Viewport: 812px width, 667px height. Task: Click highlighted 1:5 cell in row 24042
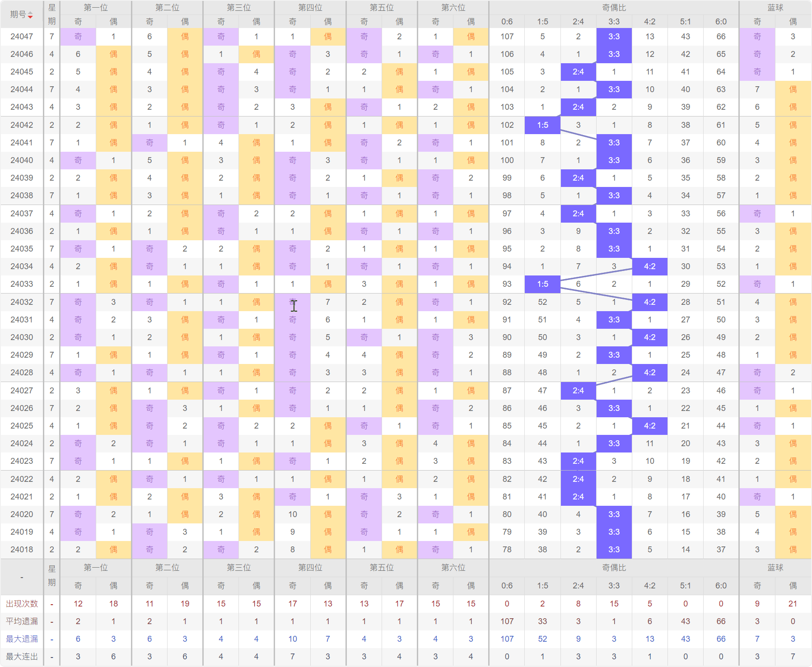coord(542,125)
